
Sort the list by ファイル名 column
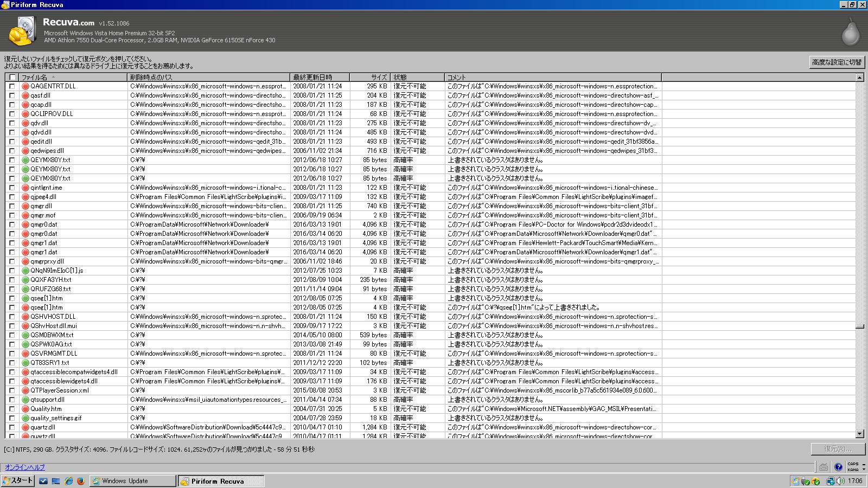(x=73, y=78)
